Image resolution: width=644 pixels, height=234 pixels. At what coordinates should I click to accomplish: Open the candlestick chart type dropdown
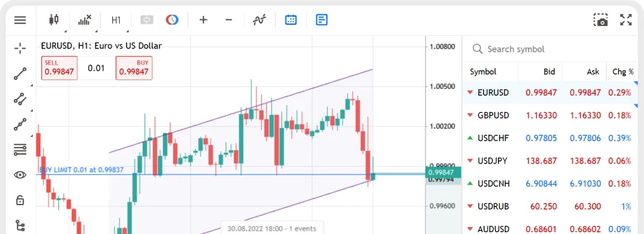[54, 20]
